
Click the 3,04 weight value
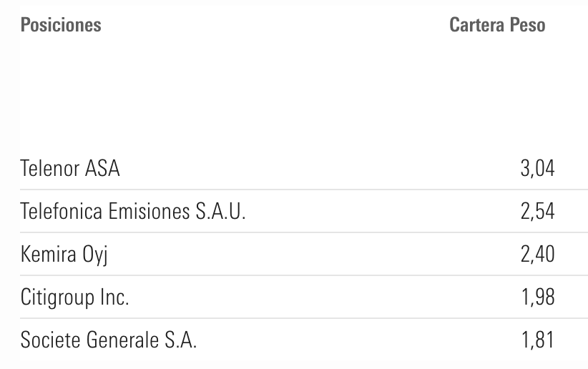[x=537, y=169]
